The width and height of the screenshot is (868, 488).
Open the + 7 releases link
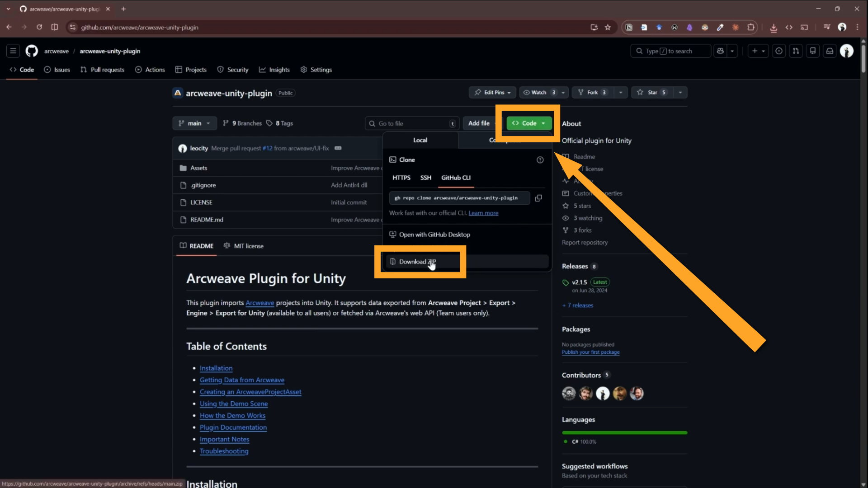coord(578,305)
